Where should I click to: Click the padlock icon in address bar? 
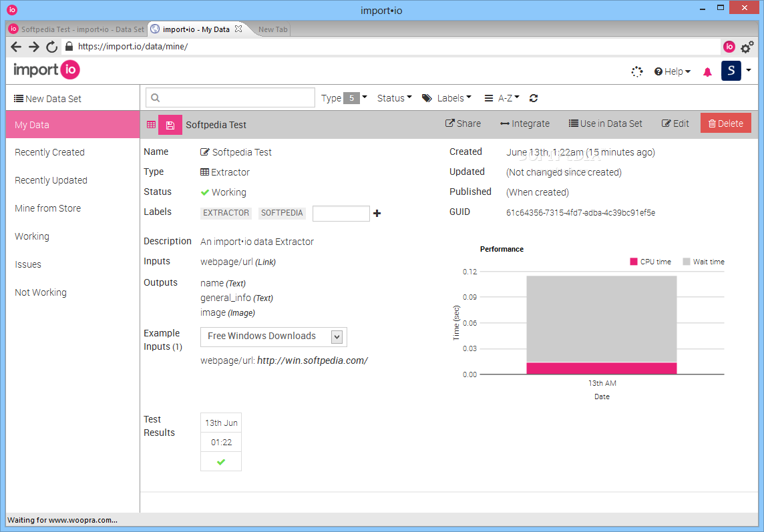tap(69, 46)
